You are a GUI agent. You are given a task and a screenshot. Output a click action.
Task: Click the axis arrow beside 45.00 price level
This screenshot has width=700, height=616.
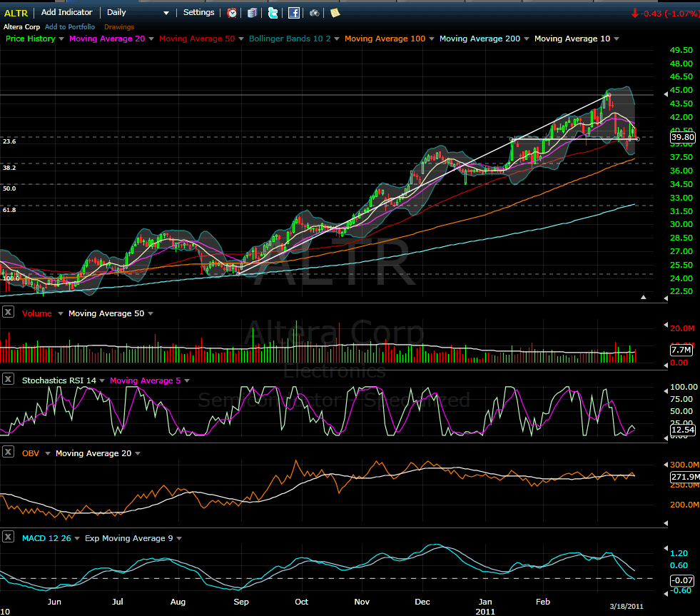click(666, 94)
